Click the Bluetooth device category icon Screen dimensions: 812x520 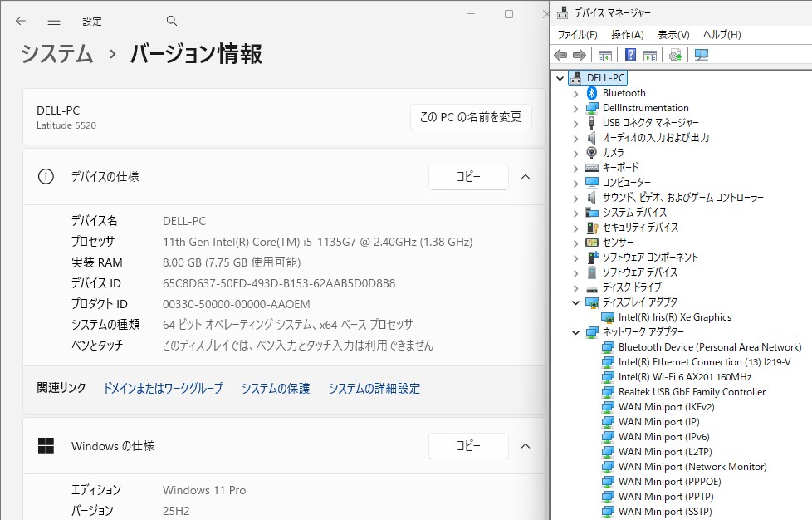(592, 93)
